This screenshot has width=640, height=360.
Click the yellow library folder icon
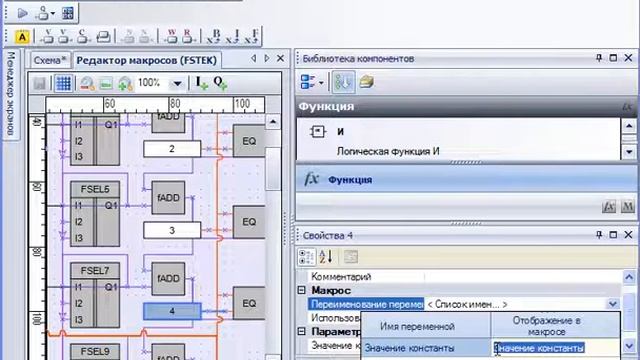pyautogui.click(x=366, y=82)
